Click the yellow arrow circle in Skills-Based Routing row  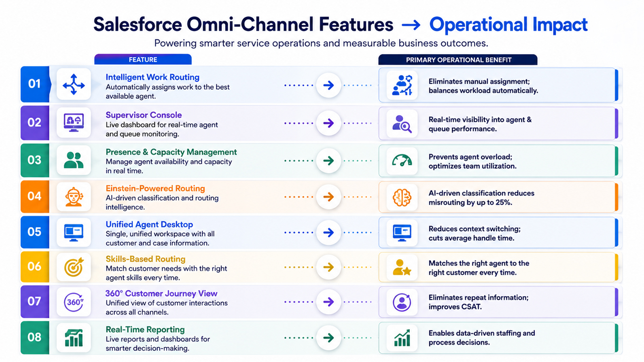point(329,267)
